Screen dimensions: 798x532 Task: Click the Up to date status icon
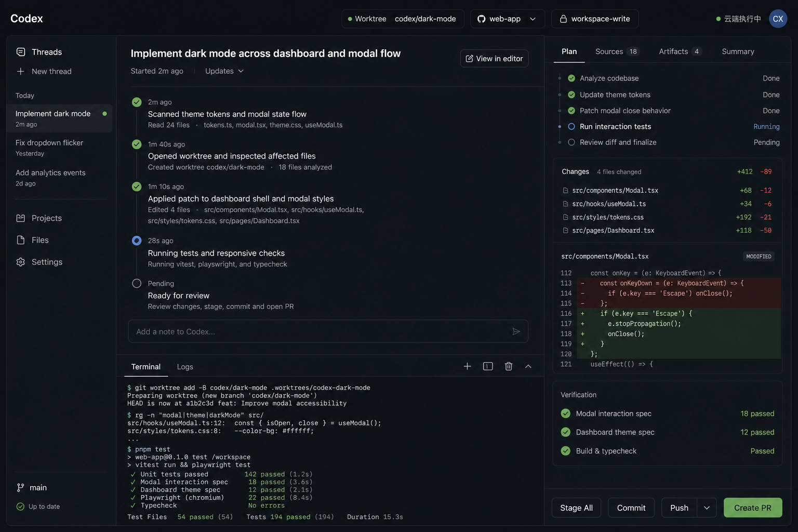[20, 507]
